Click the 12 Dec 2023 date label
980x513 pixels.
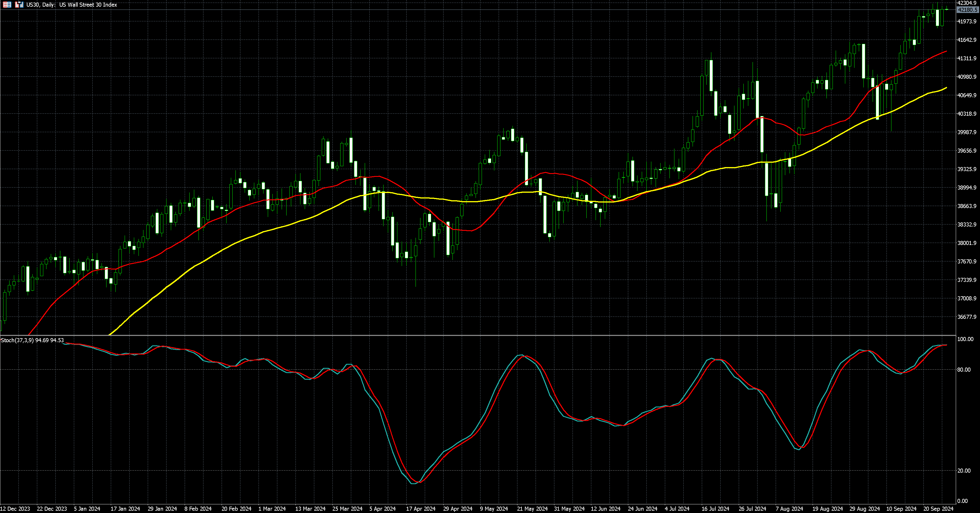(15, 509)
